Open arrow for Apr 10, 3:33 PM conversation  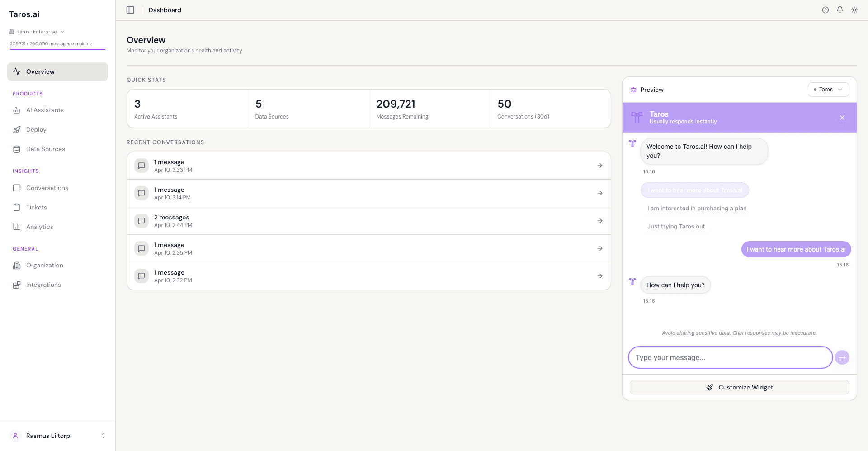point(600,166)
